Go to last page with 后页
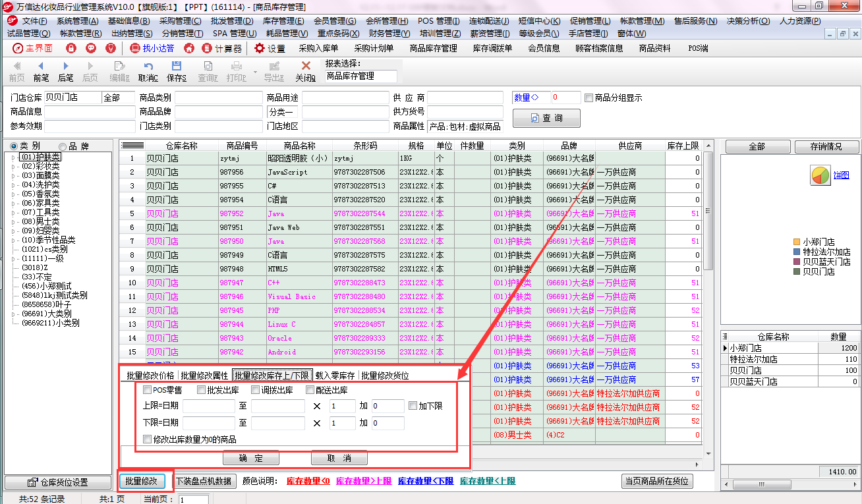This screenshot has height=504, width=862. point(90,72)
